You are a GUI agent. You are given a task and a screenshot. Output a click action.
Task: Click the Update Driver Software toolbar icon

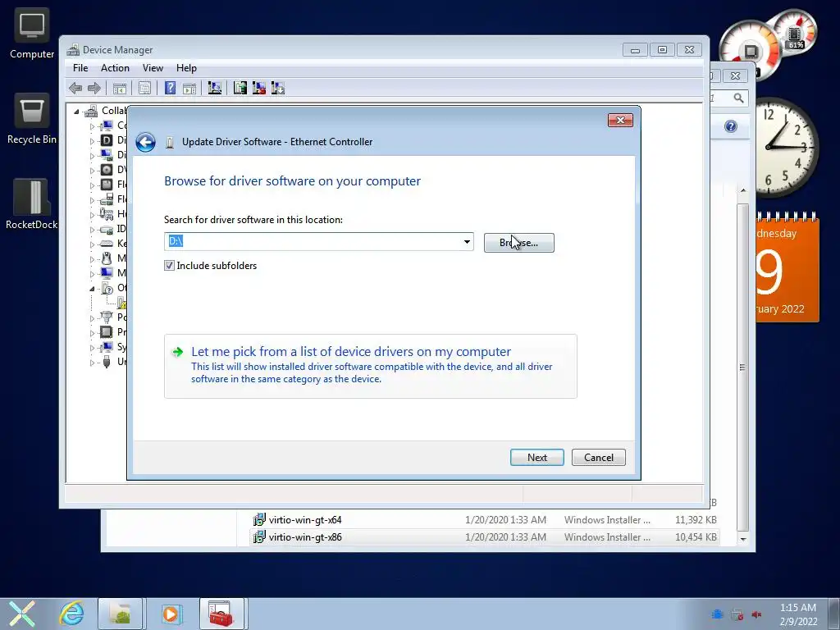(x=240, y=88)
